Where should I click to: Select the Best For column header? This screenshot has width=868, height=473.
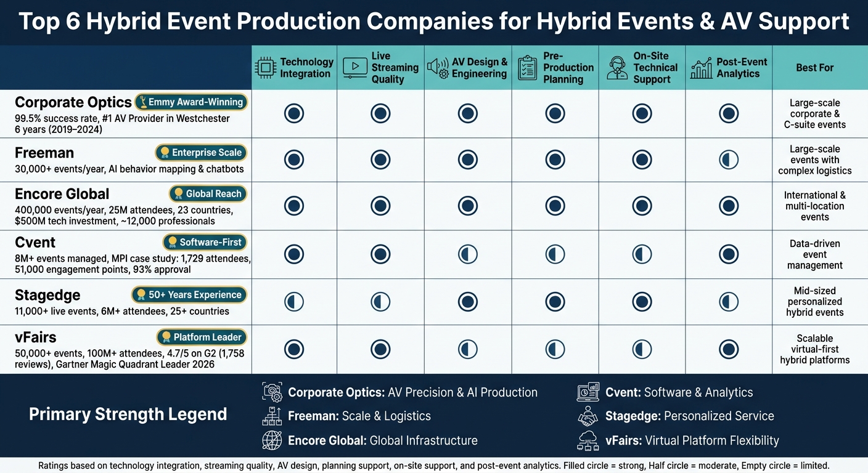click(814, 68)
